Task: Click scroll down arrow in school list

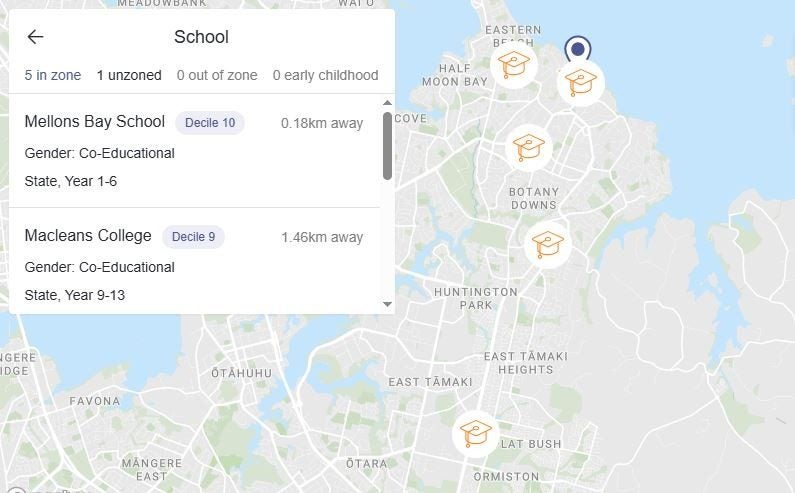Action: (x=387, y=304)
